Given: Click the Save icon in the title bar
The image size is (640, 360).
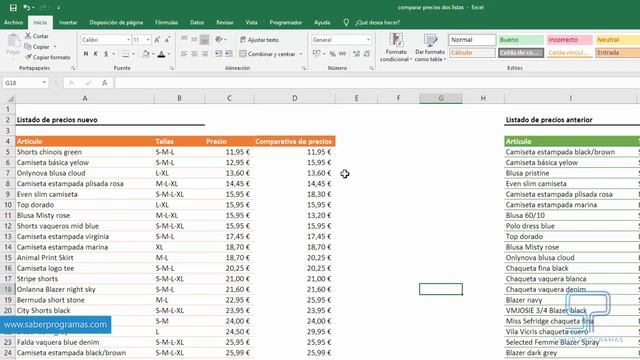Looking at the screenshot, I should tap(13, 7).
